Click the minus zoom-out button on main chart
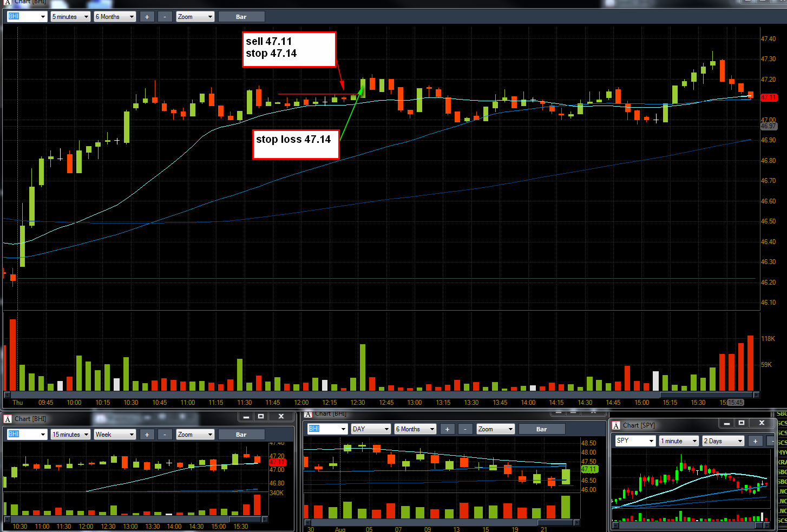This screenshot has height=532, width=787. pos(165,17)
